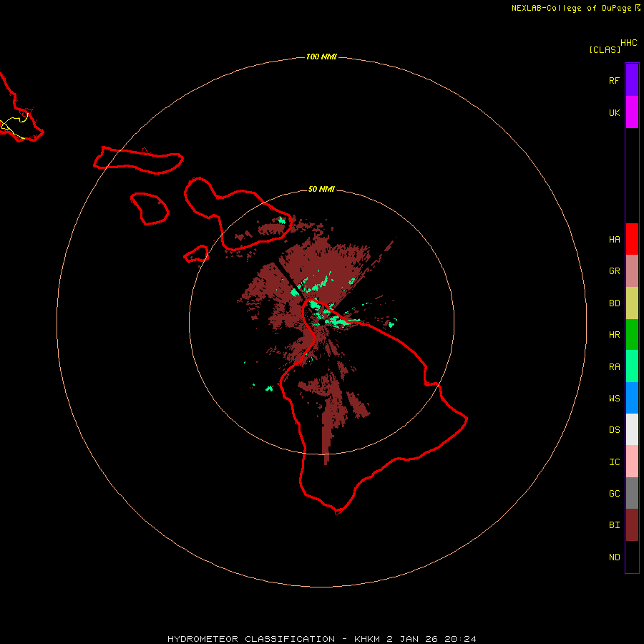Click the HA red legend swatch

tap(632, 239)
